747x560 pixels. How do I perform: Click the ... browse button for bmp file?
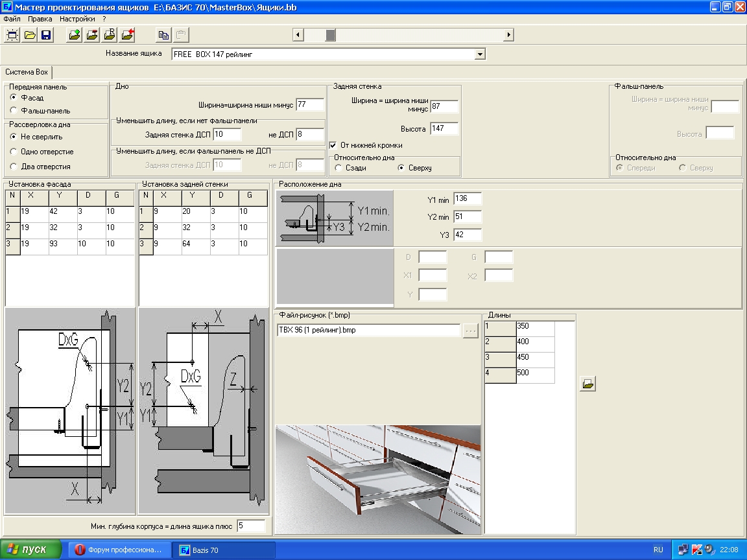coord(470,331)
